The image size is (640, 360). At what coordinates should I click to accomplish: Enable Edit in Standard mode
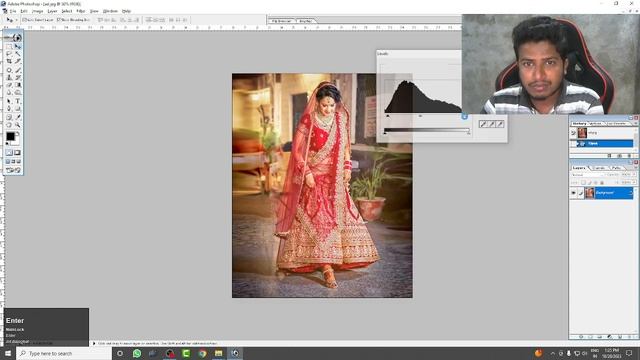(x=9, y=153)
